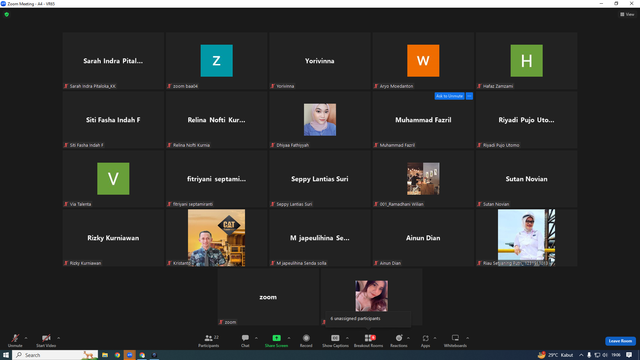
Task: Unmute the microphone
Action: pyautogui.click(x=15, y=340)
